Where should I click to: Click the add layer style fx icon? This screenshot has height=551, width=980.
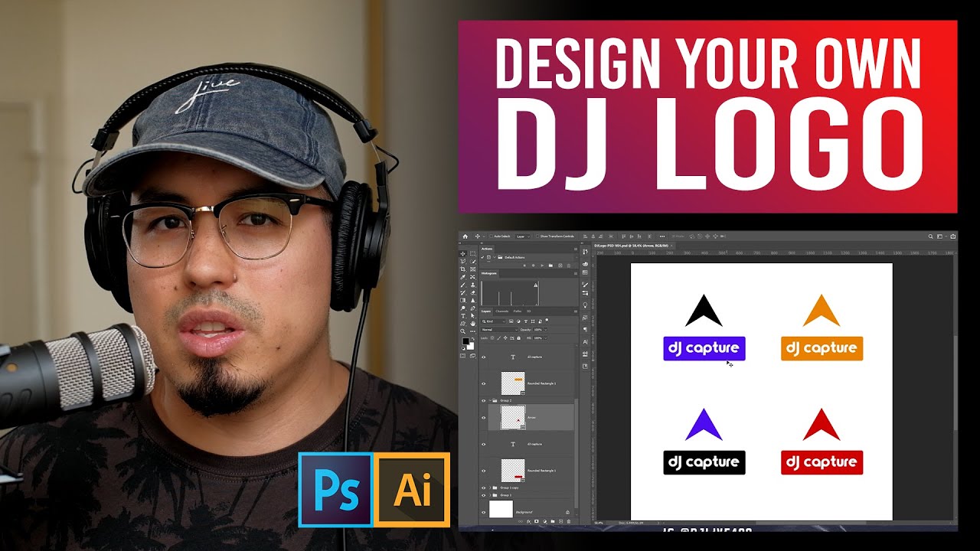tap(528, 521)
